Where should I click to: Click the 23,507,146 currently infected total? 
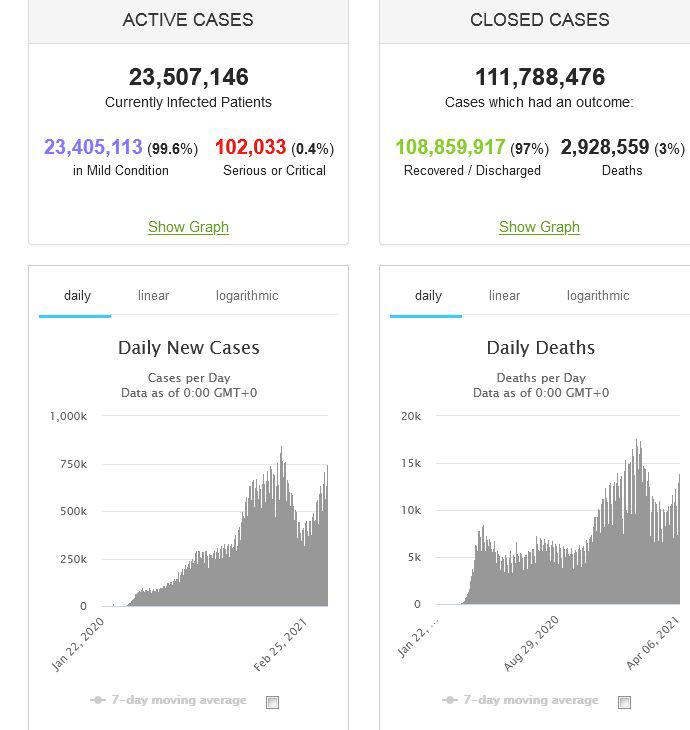tap(188, 77)
